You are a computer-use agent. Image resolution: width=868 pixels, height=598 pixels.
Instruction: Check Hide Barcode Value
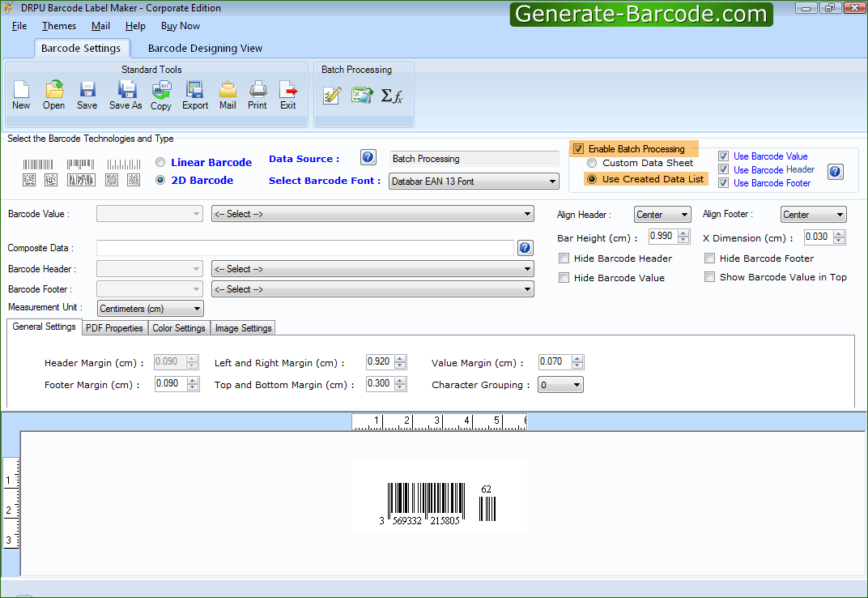click(x=564, y=276)
